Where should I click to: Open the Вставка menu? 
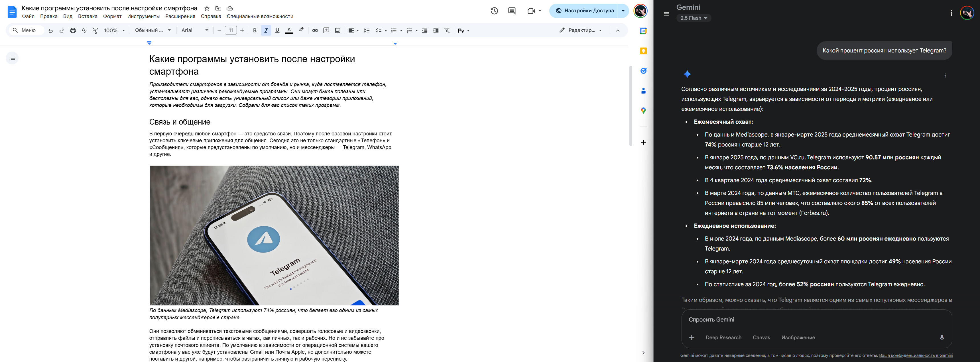88,16
